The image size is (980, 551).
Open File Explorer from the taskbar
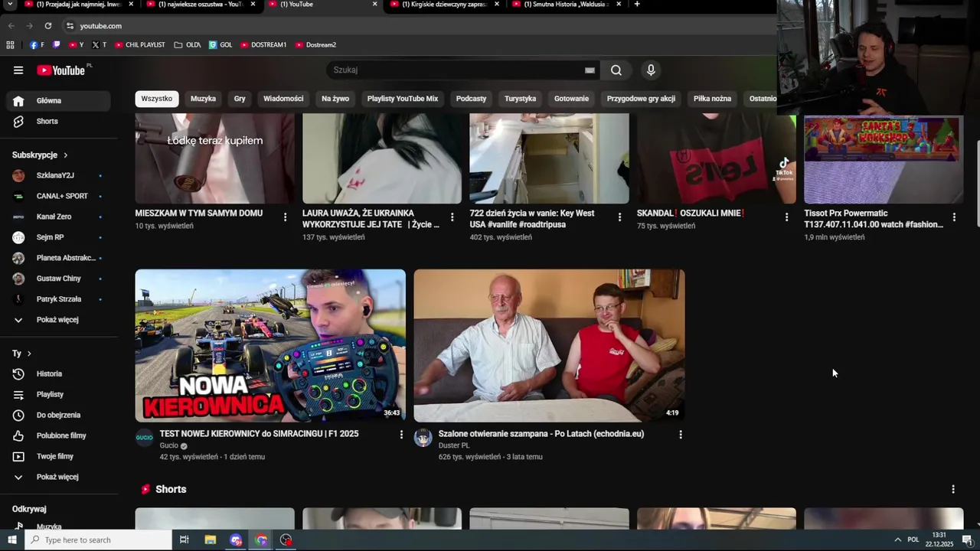tap(211, 540)
